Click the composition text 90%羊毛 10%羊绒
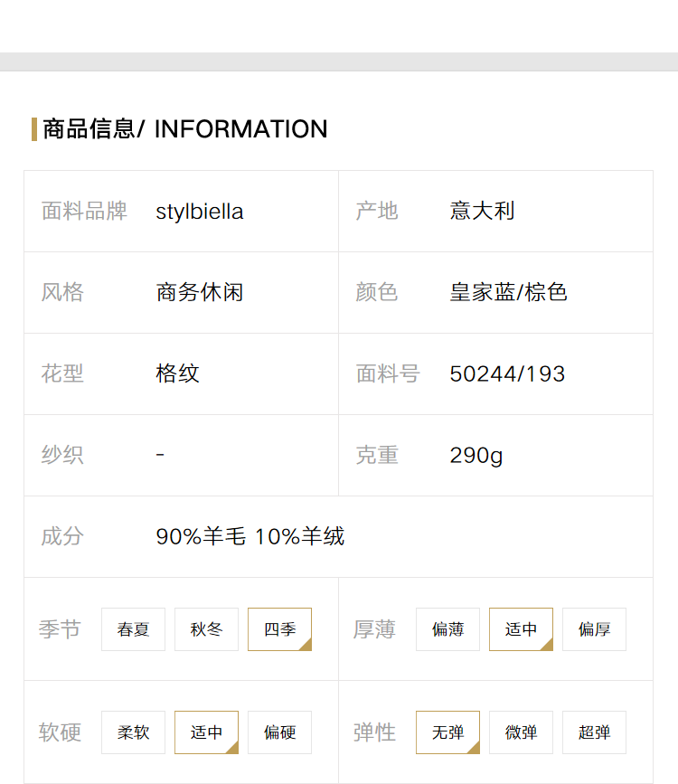678x784 pixels. [x=250, y=536]
